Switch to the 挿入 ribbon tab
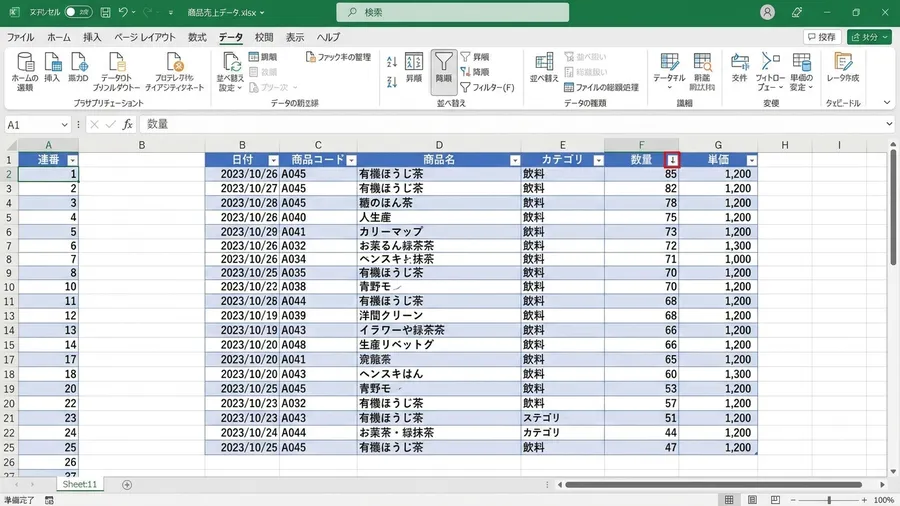Screen dimensions: 900x506 (92, 37)
